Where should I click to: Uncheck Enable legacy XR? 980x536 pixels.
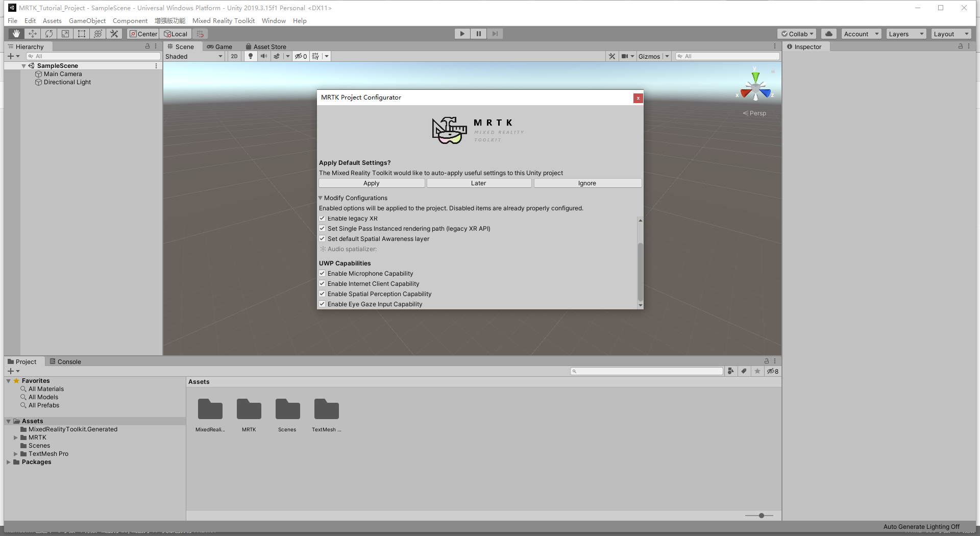(322, 218)
